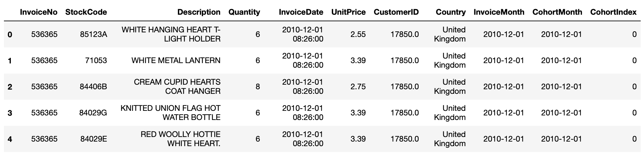644x153 pixels.
Task: Select stock code 84029G cell
Action: 93,113
